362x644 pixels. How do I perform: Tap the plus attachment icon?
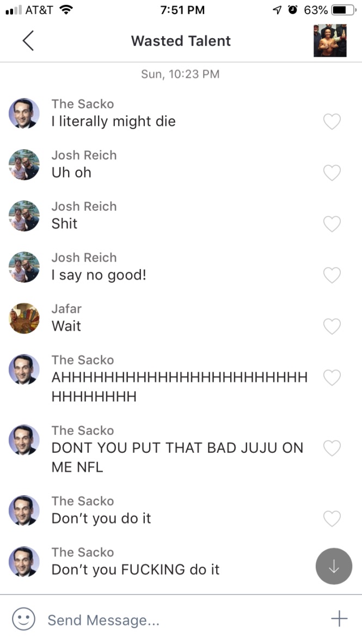click(x=339, y=618)
